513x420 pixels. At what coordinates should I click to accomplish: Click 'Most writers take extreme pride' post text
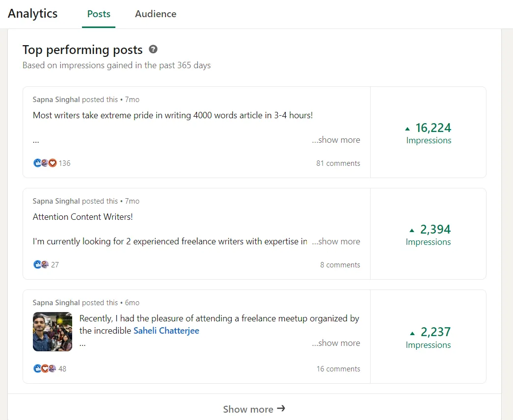coord(173,115)
